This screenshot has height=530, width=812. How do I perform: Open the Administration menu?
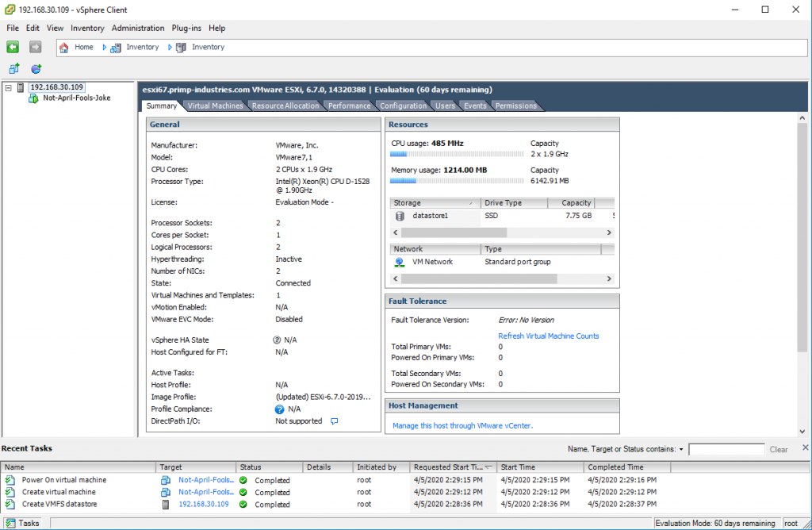pos(138,28)
